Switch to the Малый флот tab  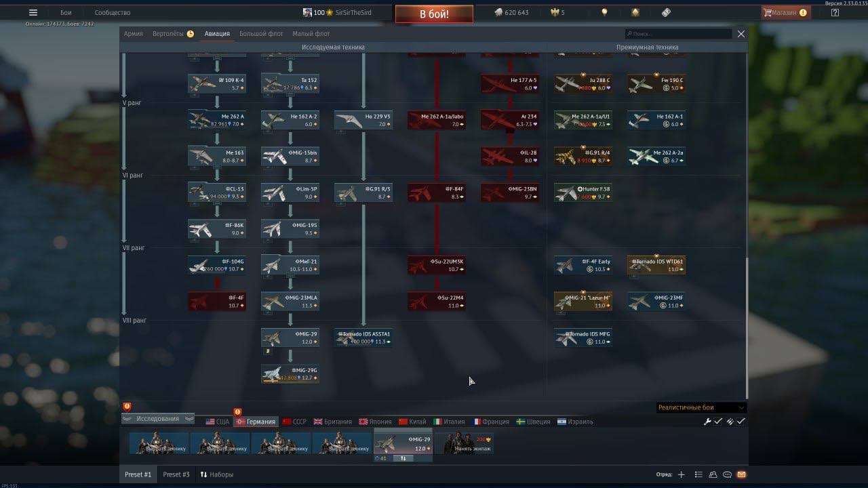pos(311,34)
